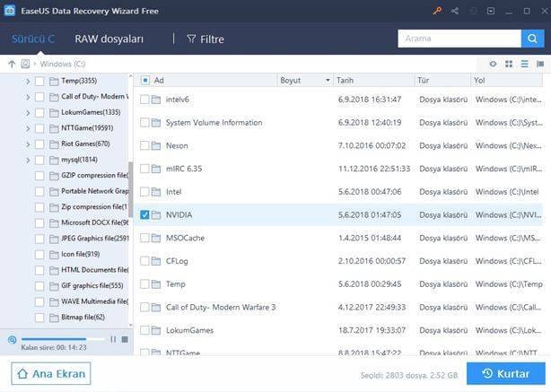Check the CFLog folder checkbox
This screenshot has width=551, height=392.
pos(144,261)
